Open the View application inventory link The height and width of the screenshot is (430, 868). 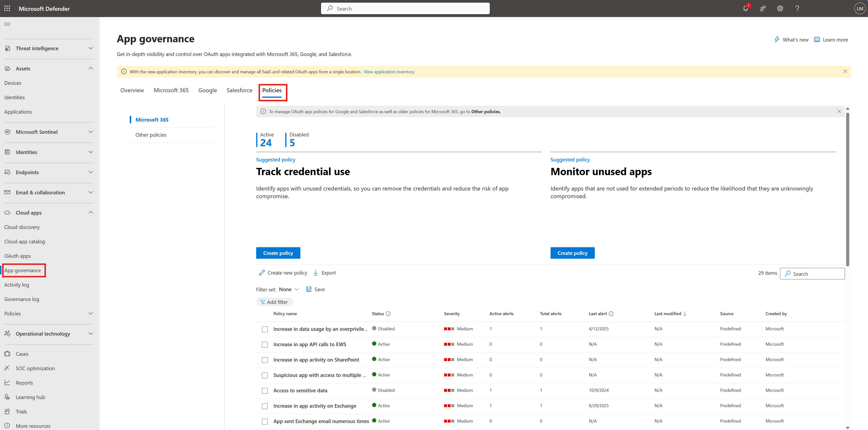[389, 72]
